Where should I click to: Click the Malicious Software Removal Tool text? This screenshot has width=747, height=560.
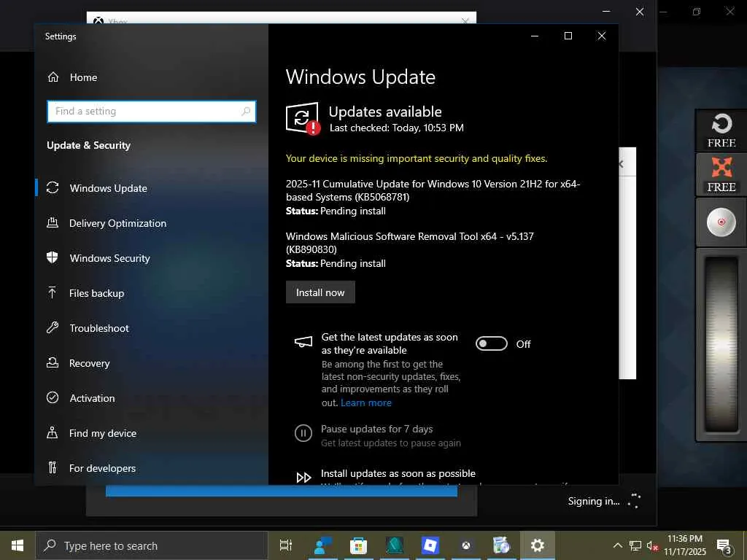point(410,243)
